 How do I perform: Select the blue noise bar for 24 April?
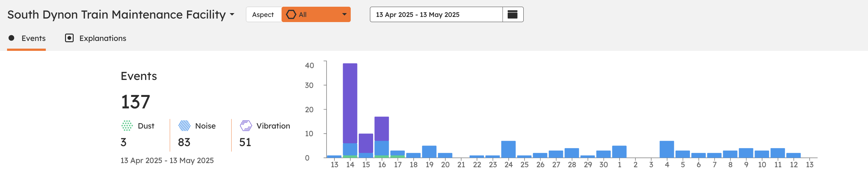tap(508, 149)
